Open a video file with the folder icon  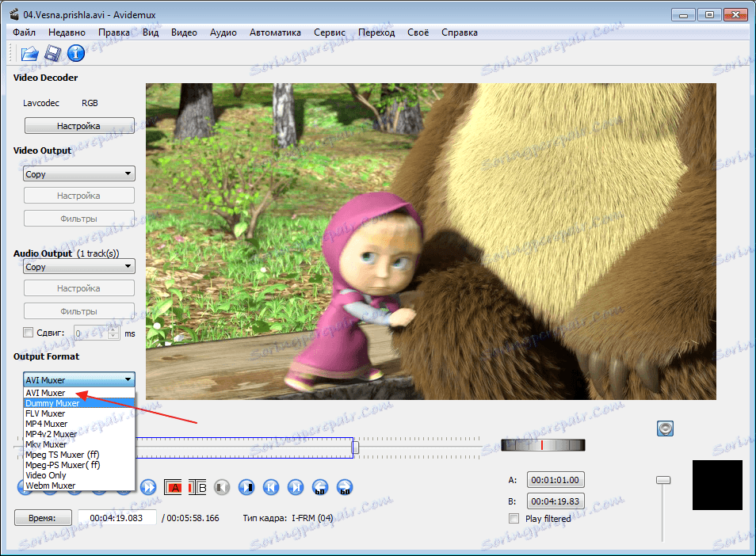29,53
